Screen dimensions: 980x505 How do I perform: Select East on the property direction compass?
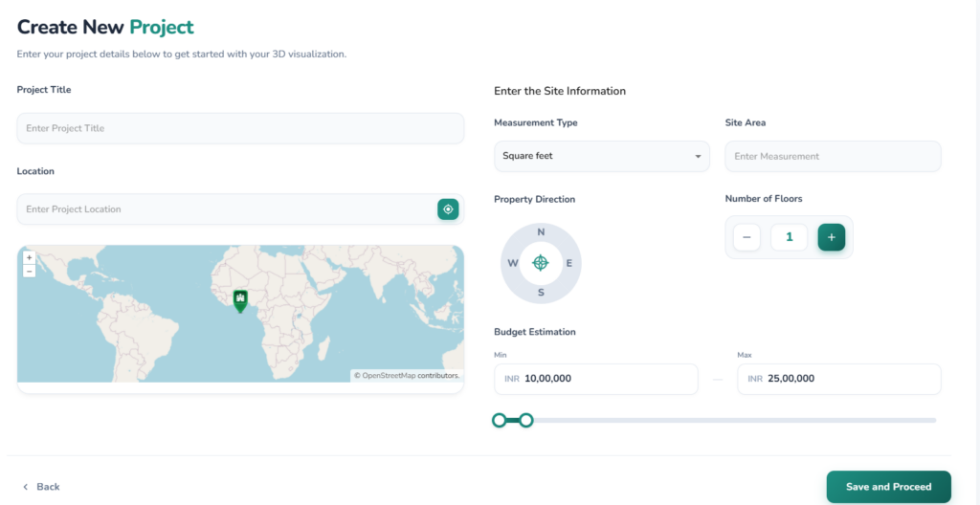[x=569, y=263]
